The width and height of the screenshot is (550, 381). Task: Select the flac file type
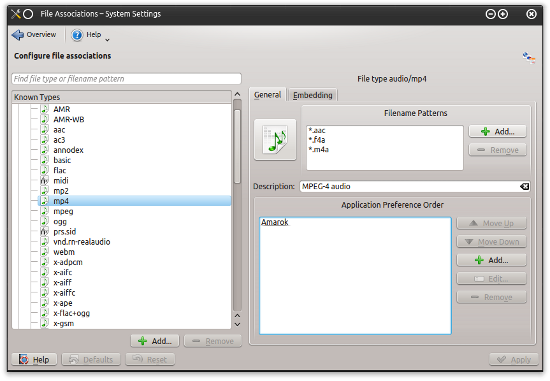pyautogui.click(x=60, y=171)
